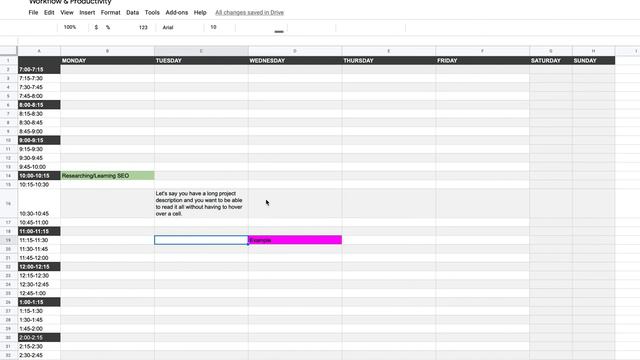Open the Data menu
640x360 pixels.
point(132,13)
